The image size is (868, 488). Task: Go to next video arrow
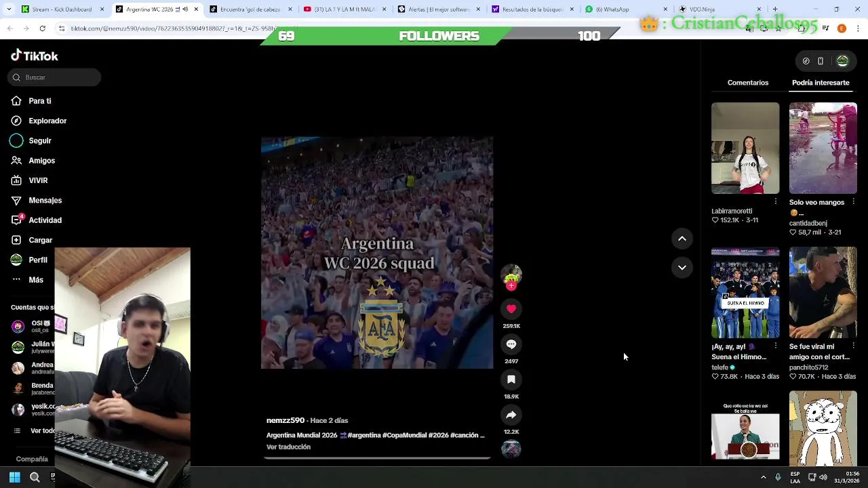click(682, 268)
